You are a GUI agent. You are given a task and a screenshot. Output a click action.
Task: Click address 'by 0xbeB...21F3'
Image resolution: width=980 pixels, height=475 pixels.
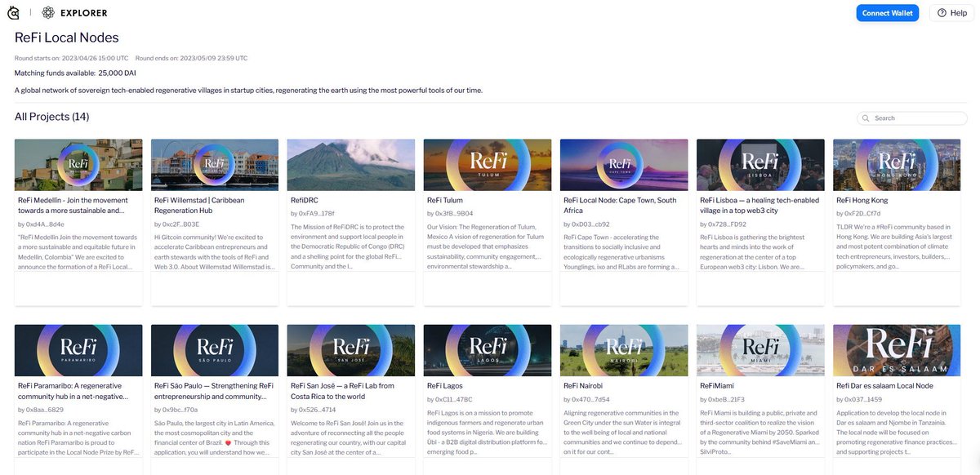tap(723, 399)
